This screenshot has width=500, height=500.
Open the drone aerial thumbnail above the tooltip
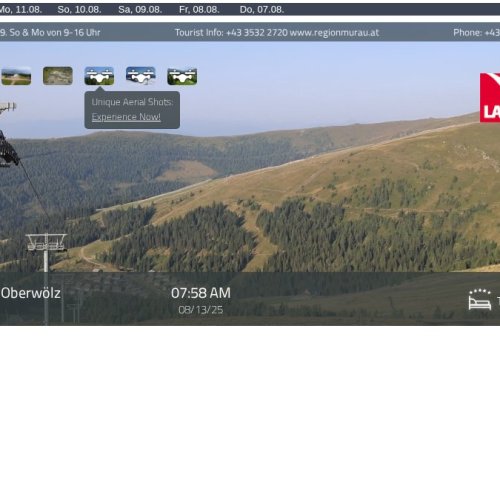pos(99,76)
